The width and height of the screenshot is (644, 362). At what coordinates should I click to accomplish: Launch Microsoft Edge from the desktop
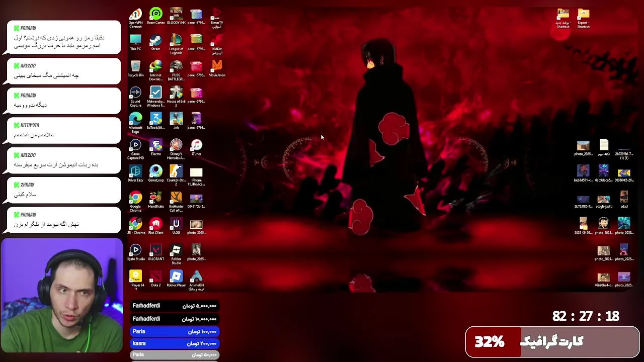pyautogui.click(x=135, y=123)
